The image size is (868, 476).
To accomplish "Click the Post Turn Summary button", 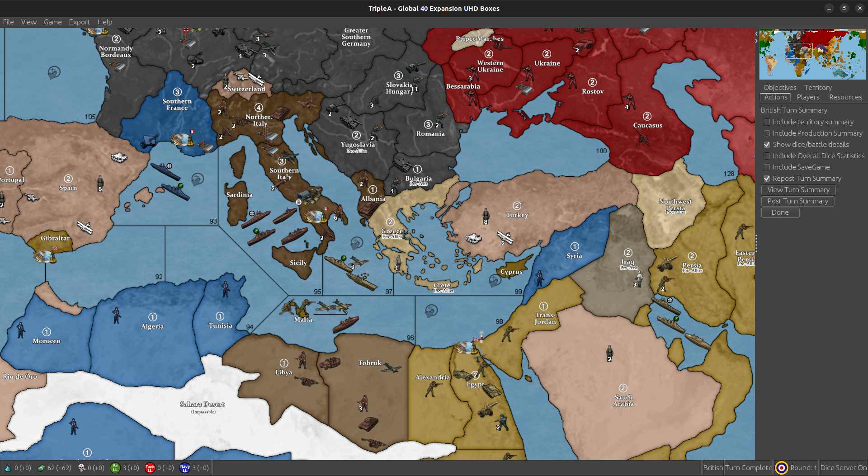I will [797, 201].
